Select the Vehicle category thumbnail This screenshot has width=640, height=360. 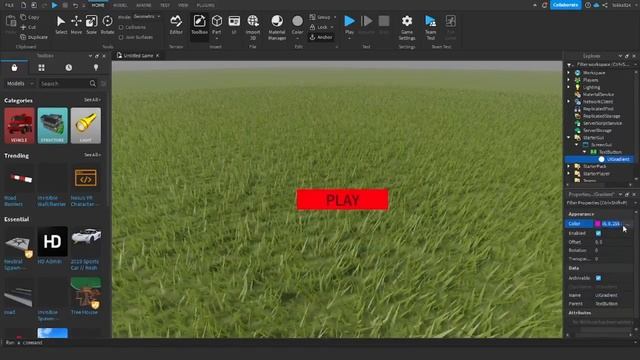19,125
